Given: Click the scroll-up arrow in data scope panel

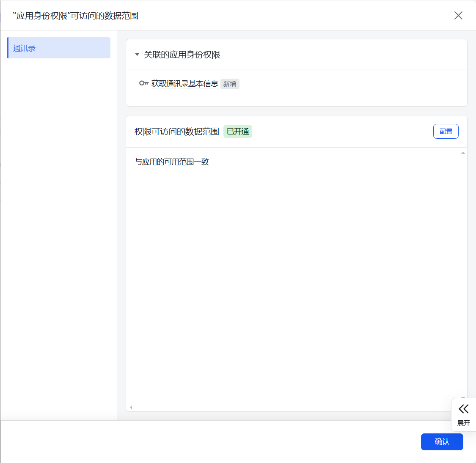Looking at the screenshot, I should point(463,153).
